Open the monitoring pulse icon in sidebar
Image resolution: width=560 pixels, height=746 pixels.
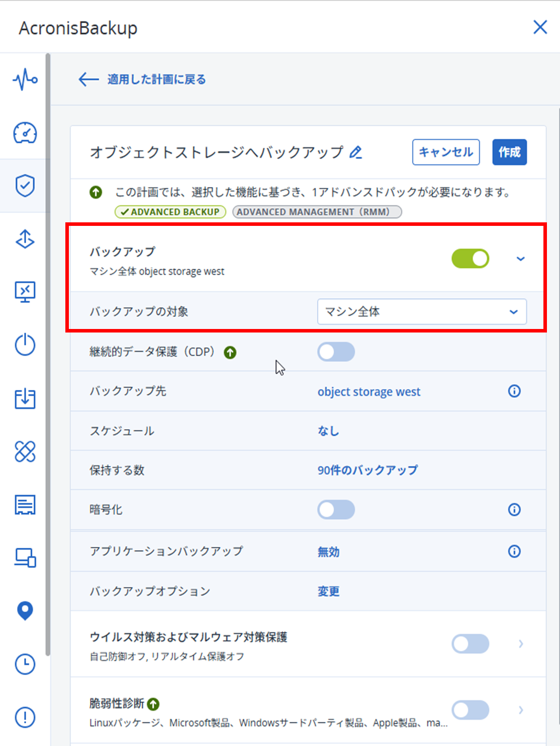pyautogui.click(x=25, y=79)
